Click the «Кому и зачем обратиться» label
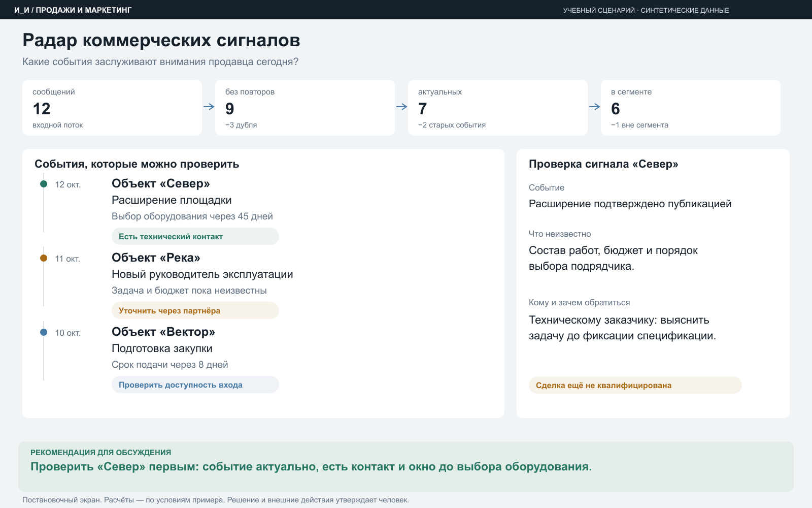Image resolution: width=812 pixels, height=508 pixels. pyautogui.click(x=579, y=302)
